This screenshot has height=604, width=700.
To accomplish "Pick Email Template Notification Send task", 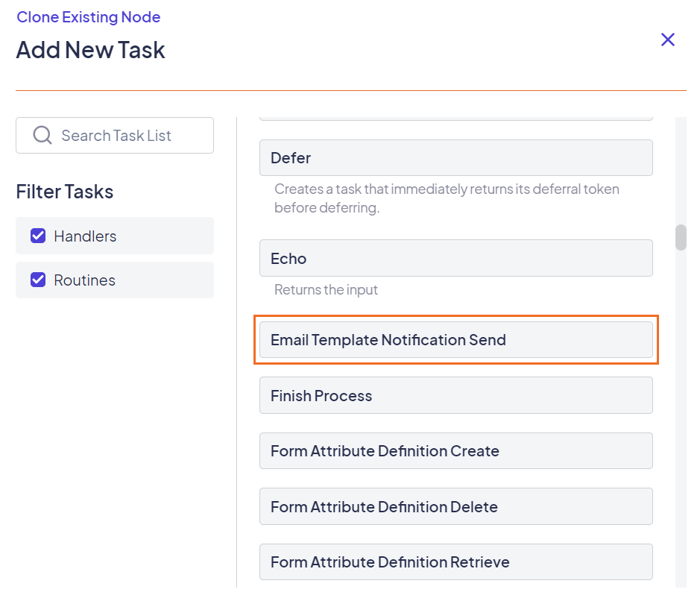I will (455, 340).
